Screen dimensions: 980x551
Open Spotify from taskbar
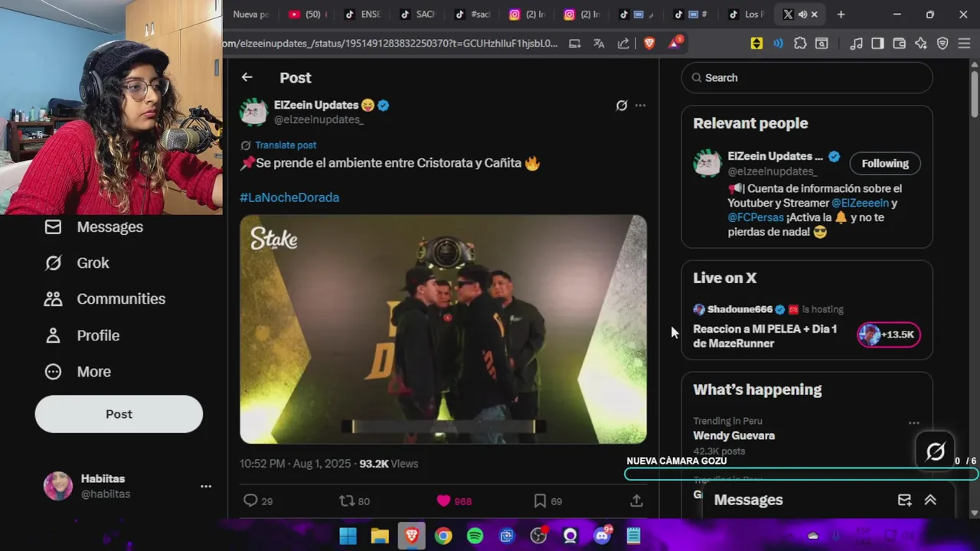click(x=475, y=536)
